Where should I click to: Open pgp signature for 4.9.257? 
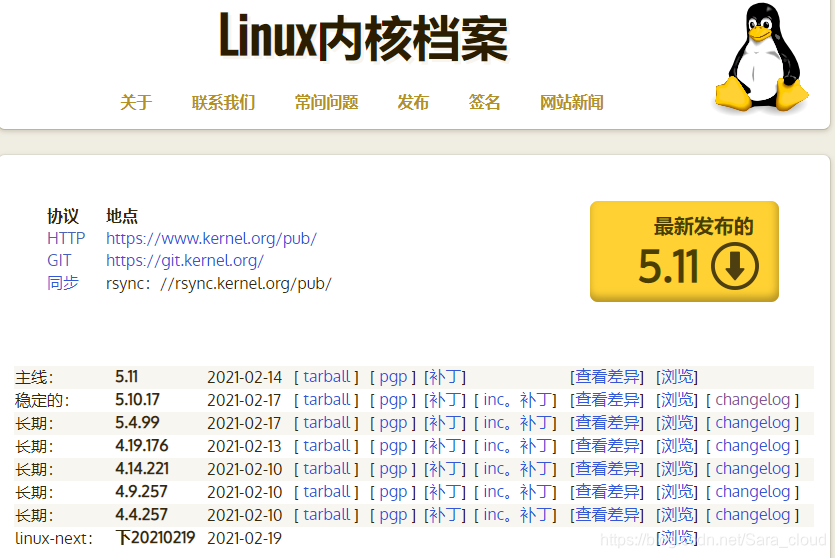tap(393, 491)
